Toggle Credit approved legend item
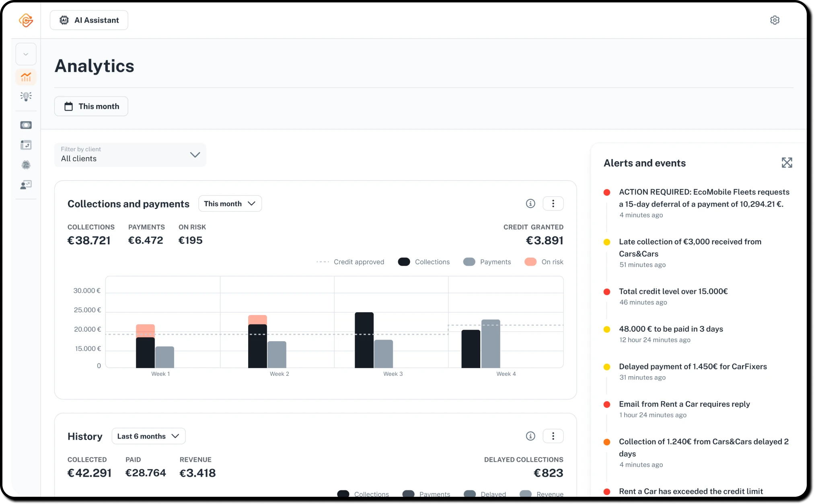 click(350, 262)
